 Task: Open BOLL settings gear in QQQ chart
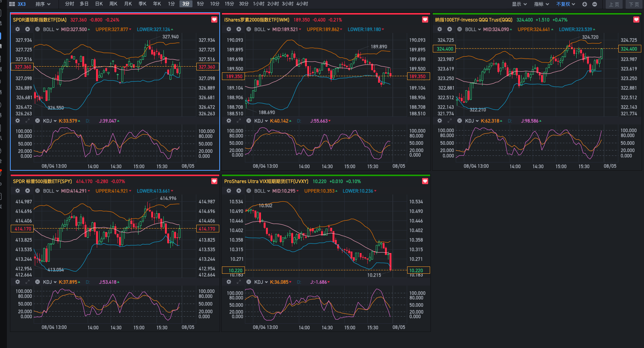[440, 29]
